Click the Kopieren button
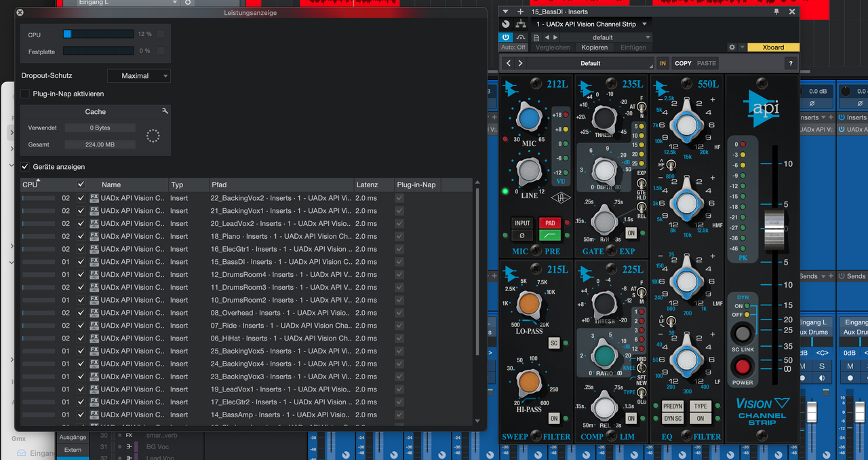 (x=594, y=47)
